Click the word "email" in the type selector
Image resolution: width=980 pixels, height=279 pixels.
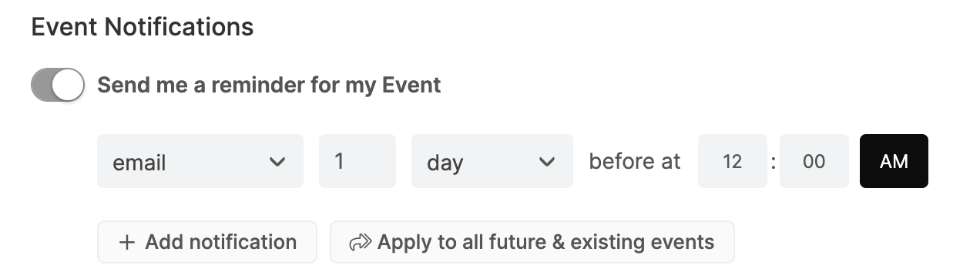(x=139, y=163)
